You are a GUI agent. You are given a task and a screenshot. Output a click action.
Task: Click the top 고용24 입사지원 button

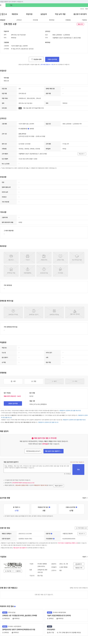(x=52, y=59)
